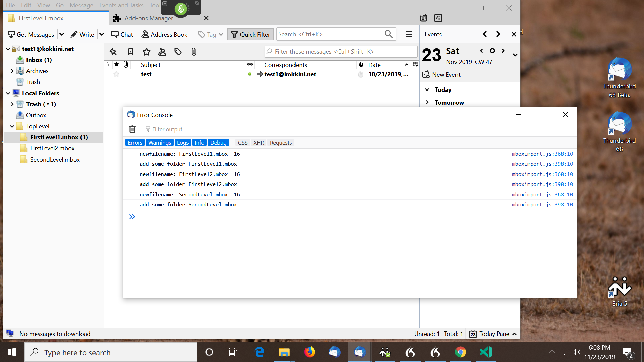
Task: Filter messages by tags in Quick Filter bar
Action: pyautogui.click(x=178, y=52)
